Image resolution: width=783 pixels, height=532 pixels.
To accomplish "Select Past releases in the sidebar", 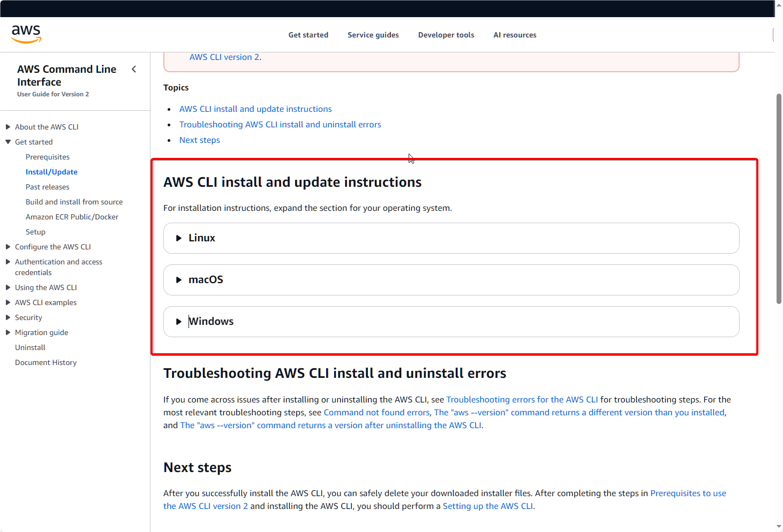I will [x=48, y=187].
